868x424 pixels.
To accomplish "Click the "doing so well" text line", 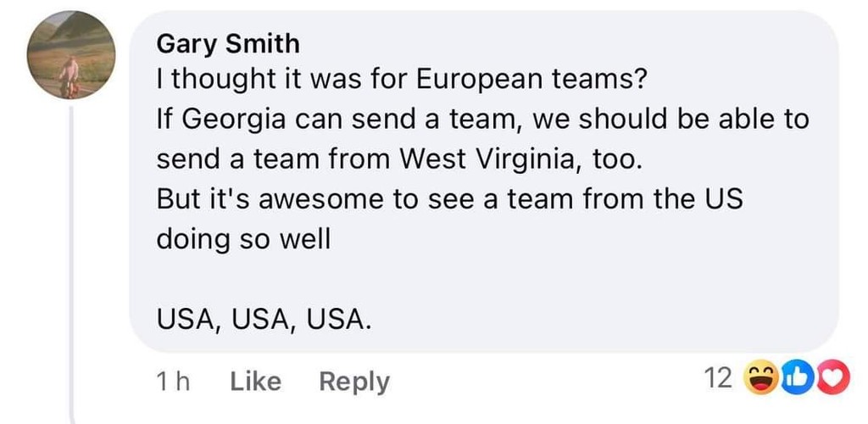I will 243,239.
